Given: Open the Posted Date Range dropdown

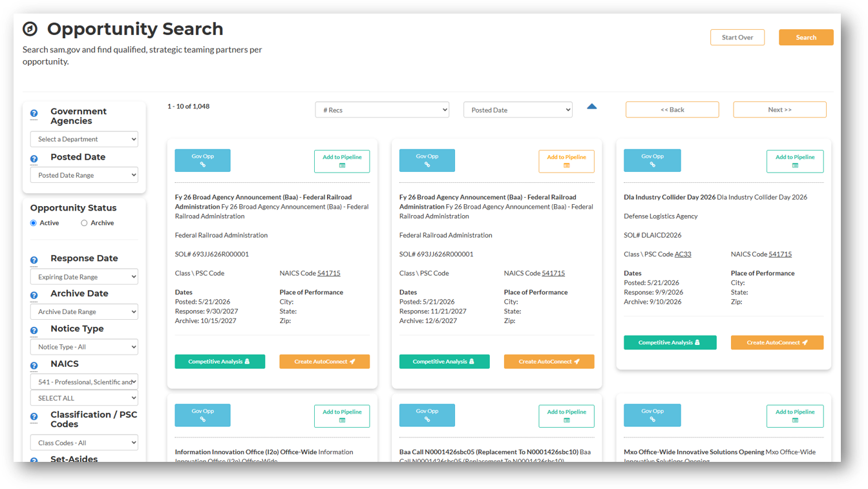Looking at the screenshot, I should pos(84,175).
